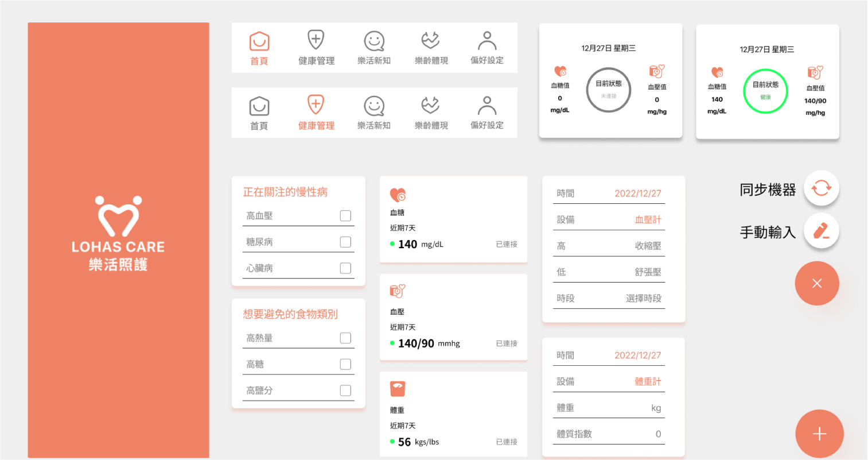Tick the 高熱量 checkbox
Screen dimensions: 868x460
(345, 338)
